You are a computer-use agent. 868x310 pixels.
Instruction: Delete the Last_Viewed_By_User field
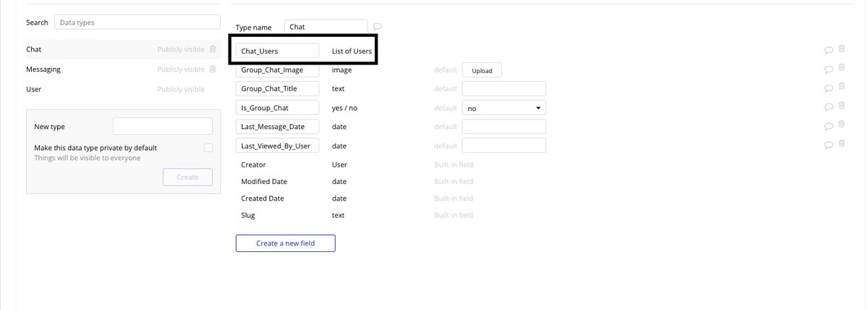tap(841, 144)
